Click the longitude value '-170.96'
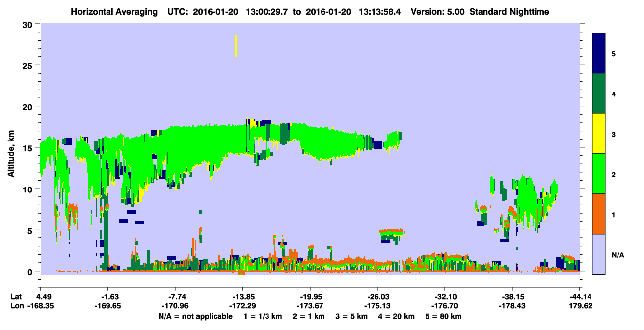The width and height of the screenshot is (644, 330). coord(176,306)
